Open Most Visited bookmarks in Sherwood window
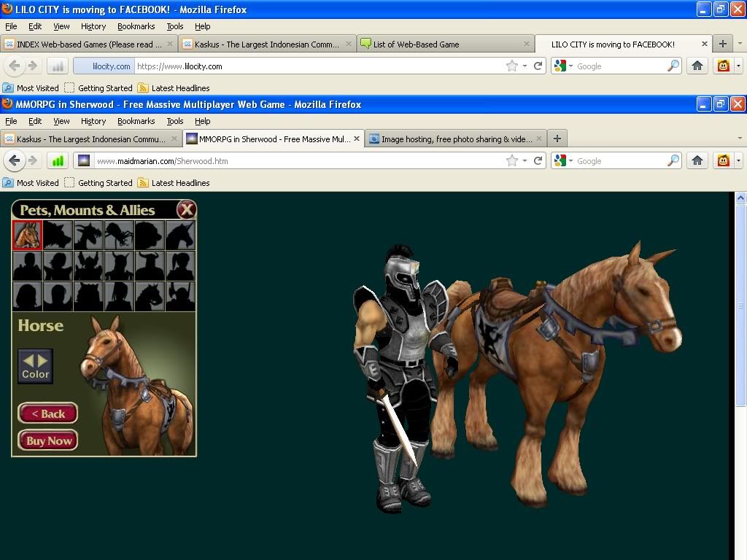Screen dimensions: 747x560 click(31, 183)
